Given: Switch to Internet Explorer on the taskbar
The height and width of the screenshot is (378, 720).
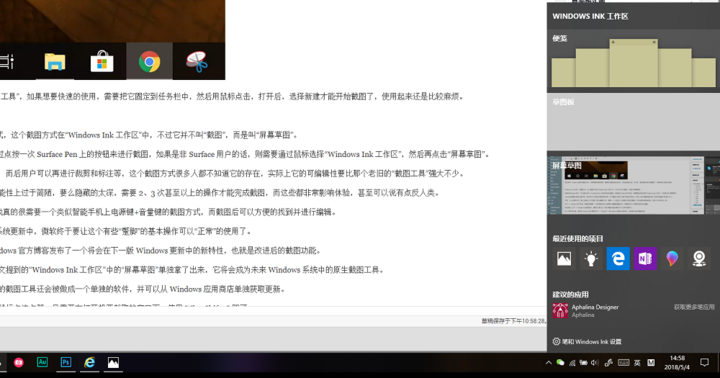Looking at the screenshot, I should click(x=90, y=362).
